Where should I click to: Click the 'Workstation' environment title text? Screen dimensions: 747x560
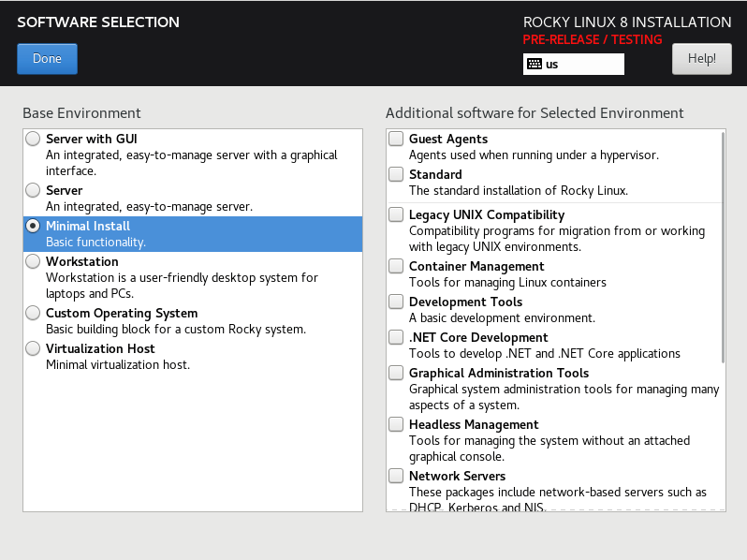click(82, 261)
